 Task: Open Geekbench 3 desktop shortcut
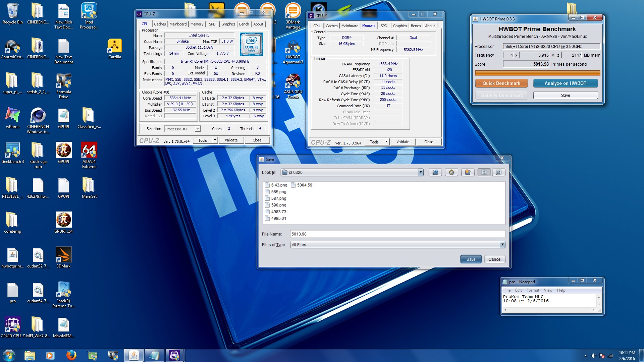(x=12, y=154)
